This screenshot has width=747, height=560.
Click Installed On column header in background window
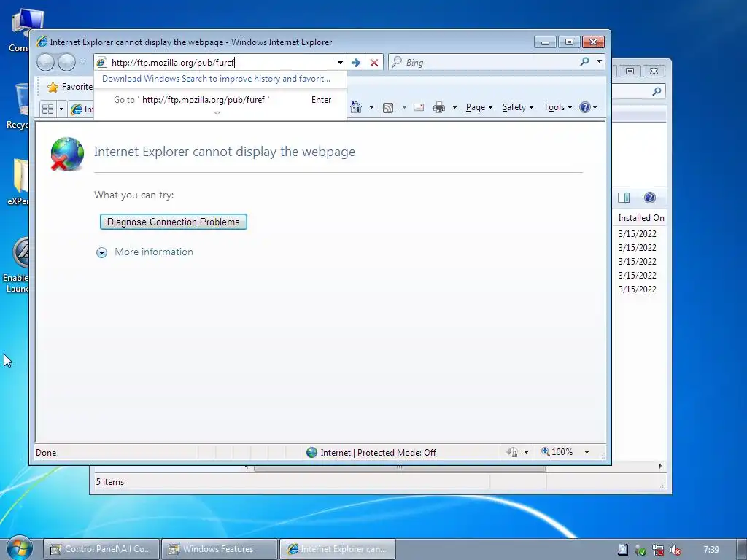[640, 217]
